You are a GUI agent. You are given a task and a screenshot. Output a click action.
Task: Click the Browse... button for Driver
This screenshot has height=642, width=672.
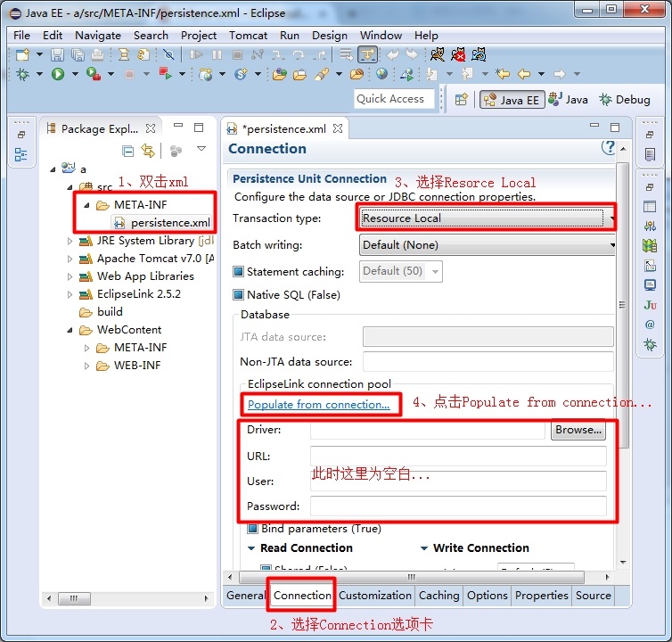(x=578, y=430)
